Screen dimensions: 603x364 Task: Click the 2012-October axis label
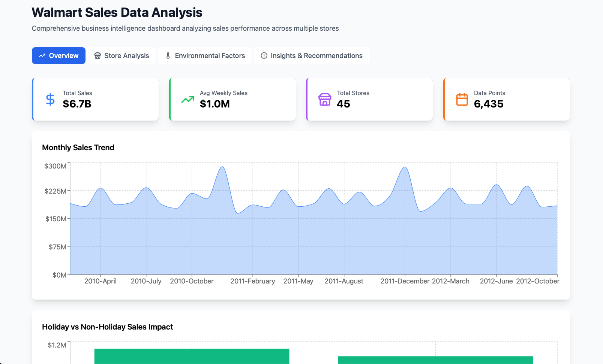[x=537, y=281]
